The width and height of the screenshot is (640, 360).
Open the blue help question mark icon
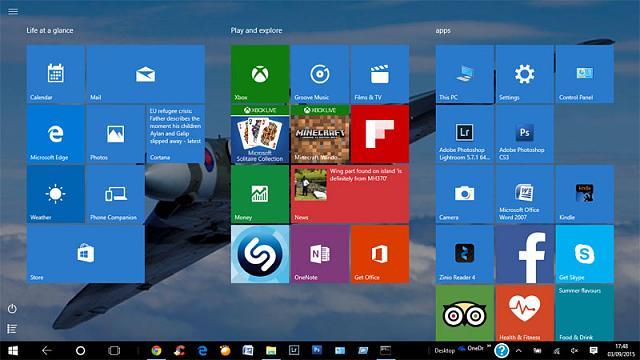(x=502, y=351)
